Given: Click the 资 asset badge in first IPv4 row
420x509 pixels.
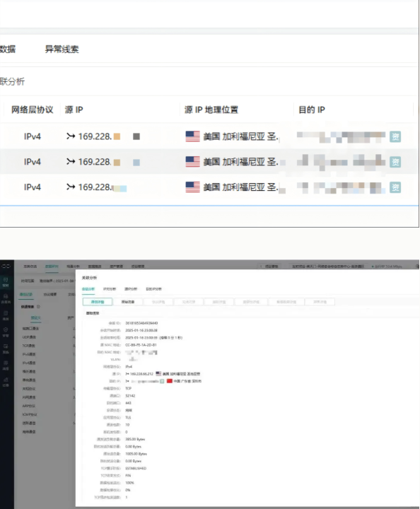Looking at the screenshot, I should tap(395, 136).
